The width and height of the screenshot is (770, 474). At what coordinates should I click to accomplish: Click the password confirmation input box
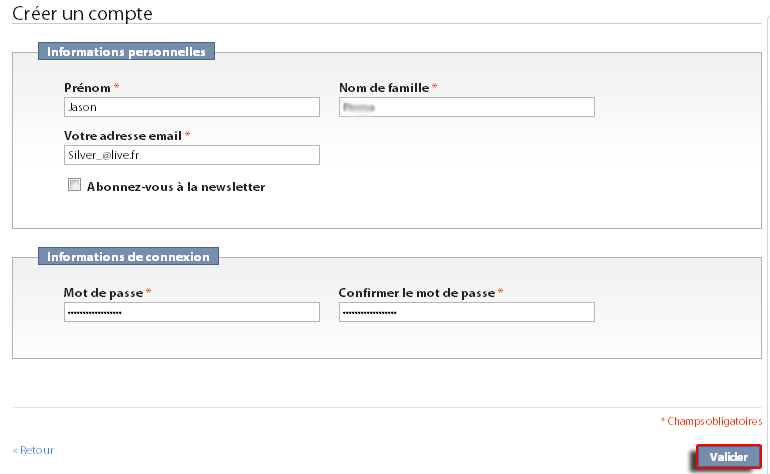(467, 312)
